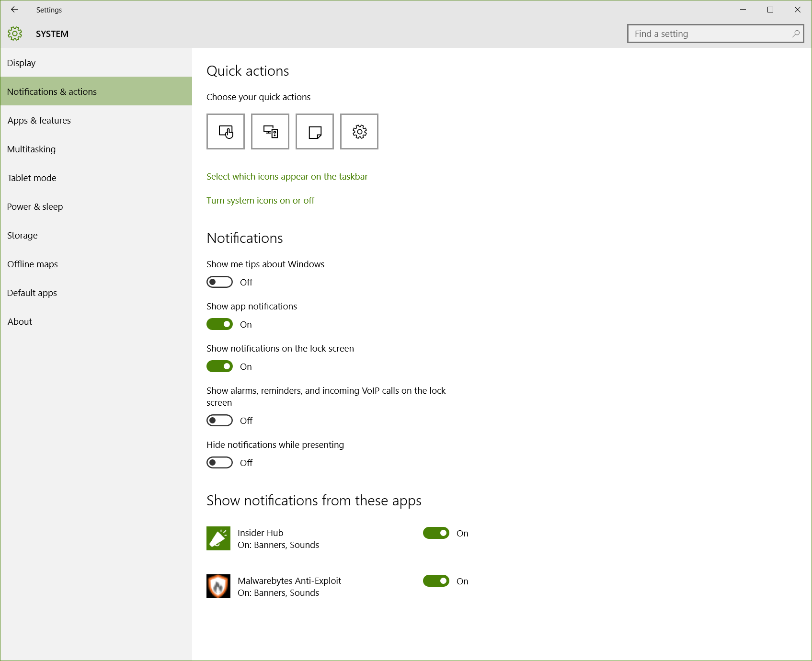Open the Malwarebytes Anti-Exploit shield icon
This screenshot has height=661, width=812.
pos(218,586)
